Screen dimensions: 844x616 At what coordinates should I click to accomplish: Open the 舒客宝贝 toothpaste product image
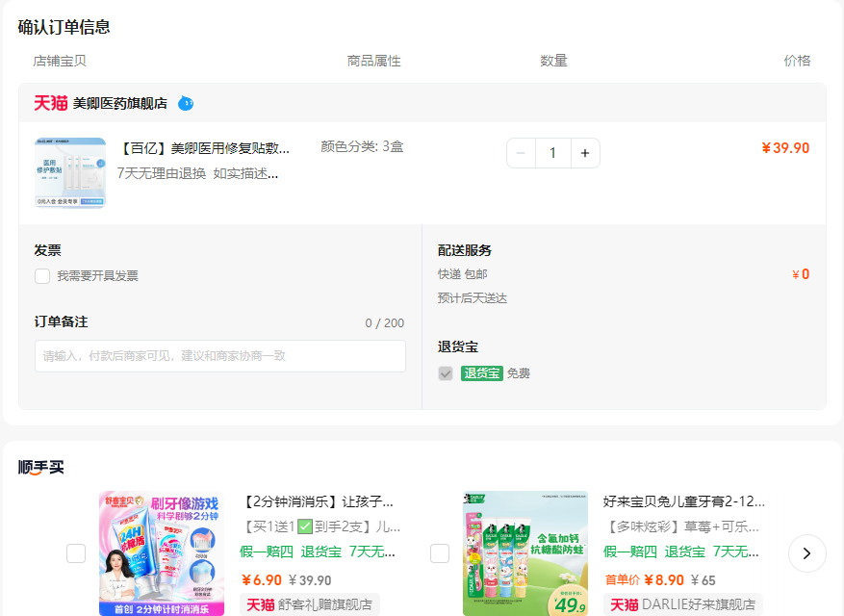click(162, 553)
